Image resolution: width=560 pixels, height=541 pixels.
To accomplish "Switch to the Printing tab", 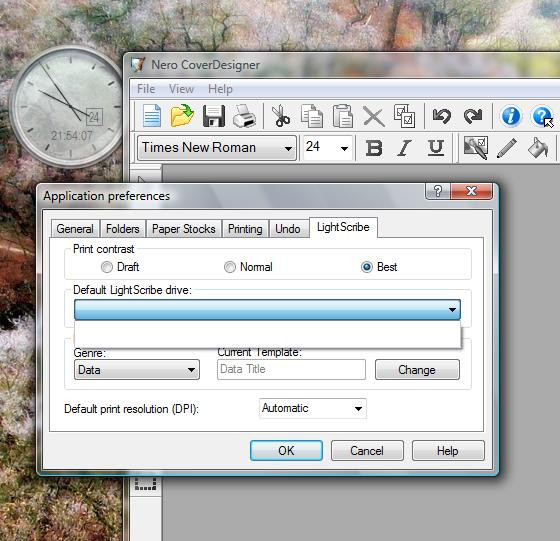I will (x=245, y=229).
